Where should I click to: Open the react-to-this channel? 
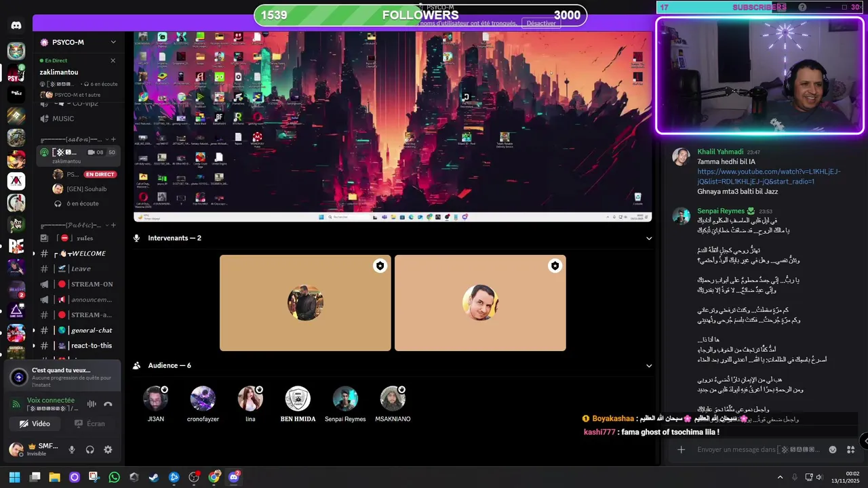[x=77, y=346]
